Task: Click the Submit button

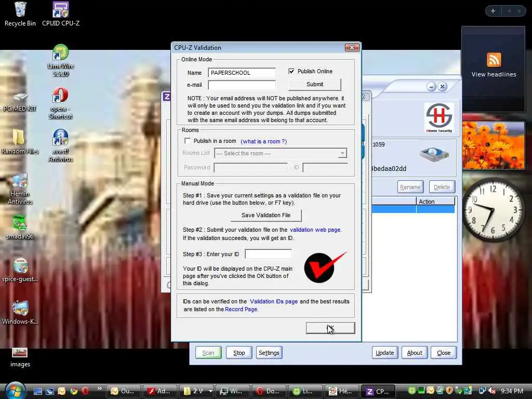Action: tap(314, 84)
